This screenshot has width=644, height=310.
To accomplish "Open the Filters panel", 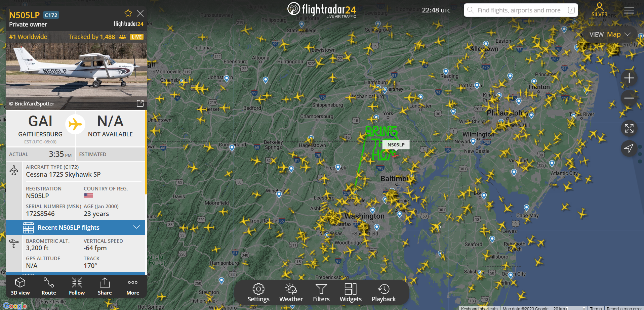I will pyautogui.click(x=321, y=293).
